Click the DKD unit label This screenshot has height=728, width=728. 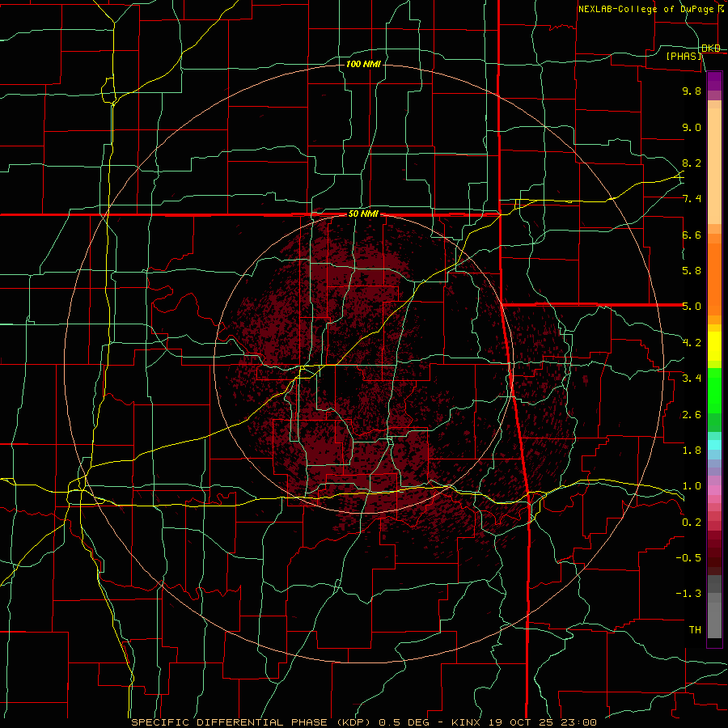coord(711,49)
